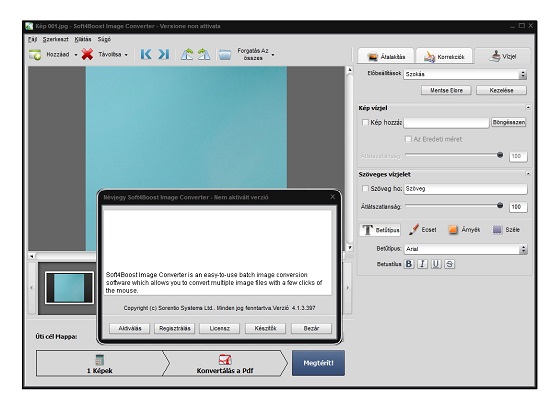Screen dimensions: 550x406
Task: Click the 1 Képek step icon
Action: click(x=100, y=360)
